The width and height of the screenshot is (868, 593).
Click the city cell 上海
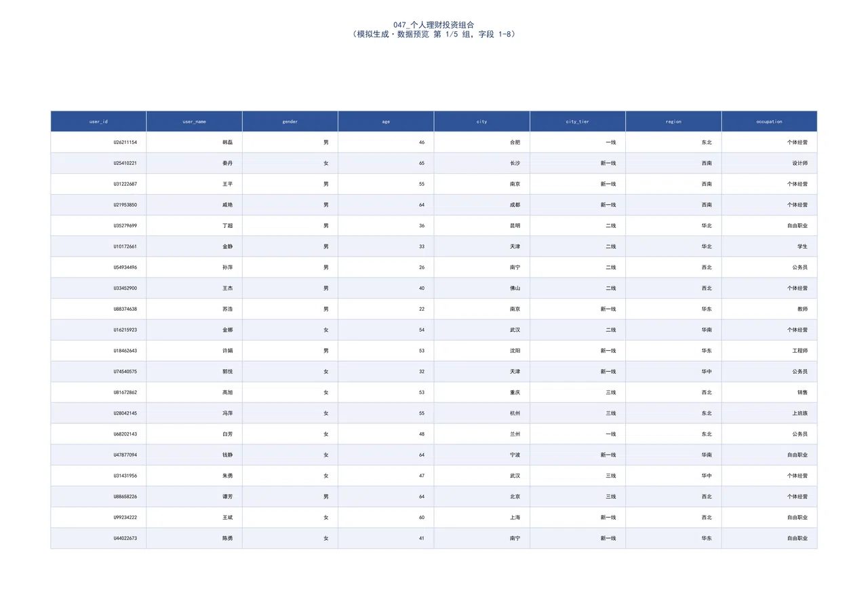482,518
